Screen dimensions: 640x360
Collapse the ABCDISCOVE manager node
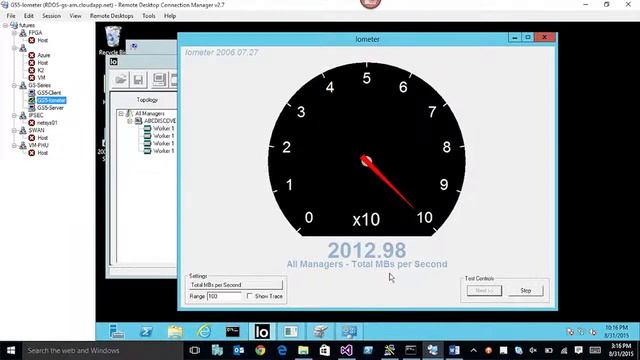pos(130,121)
